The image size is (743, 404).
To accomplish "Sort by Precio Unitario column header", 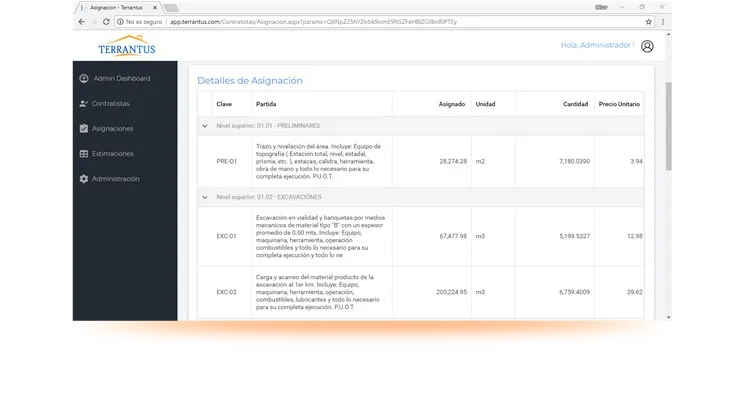I will (619, 104).
